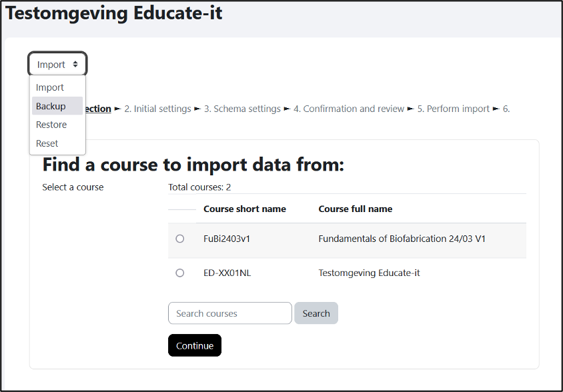This screenshot has width=563, height=392.
Task: Click the Course full name column header
Action: click(355, 209)
